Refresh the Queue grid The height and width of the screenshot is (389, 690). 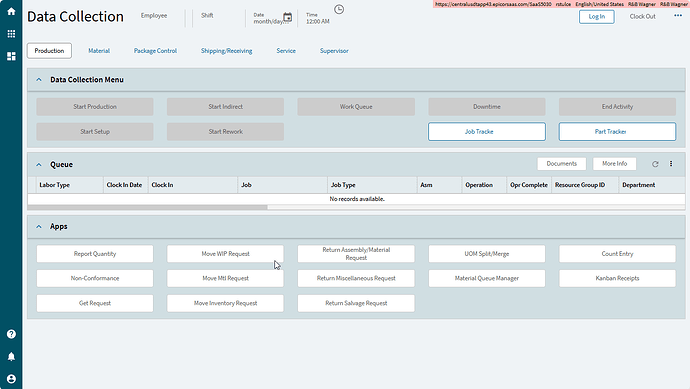tap(655, 164)
